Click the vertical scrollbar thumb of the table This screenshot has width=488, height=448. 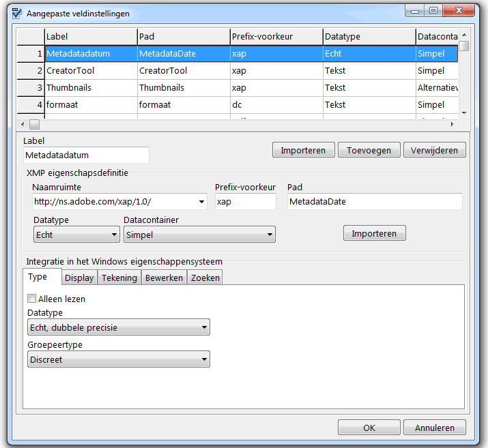coord(464,46)
